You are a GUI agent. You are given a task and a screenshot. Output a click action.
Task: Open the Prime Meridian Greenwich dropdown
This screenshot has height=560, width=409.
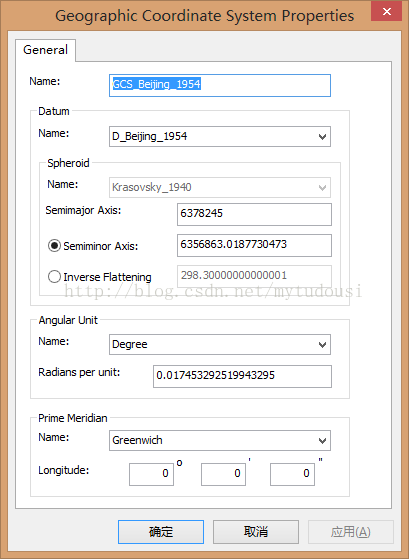pyautogui.click(x=220, y=440)
